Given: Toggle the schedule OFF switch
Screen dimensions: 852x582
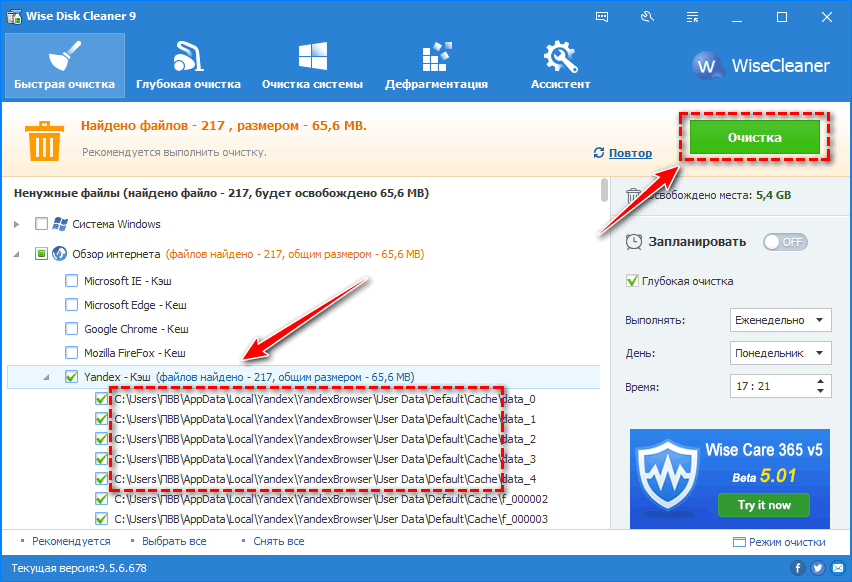Looking at the screenshot, I should coord(785,242).
